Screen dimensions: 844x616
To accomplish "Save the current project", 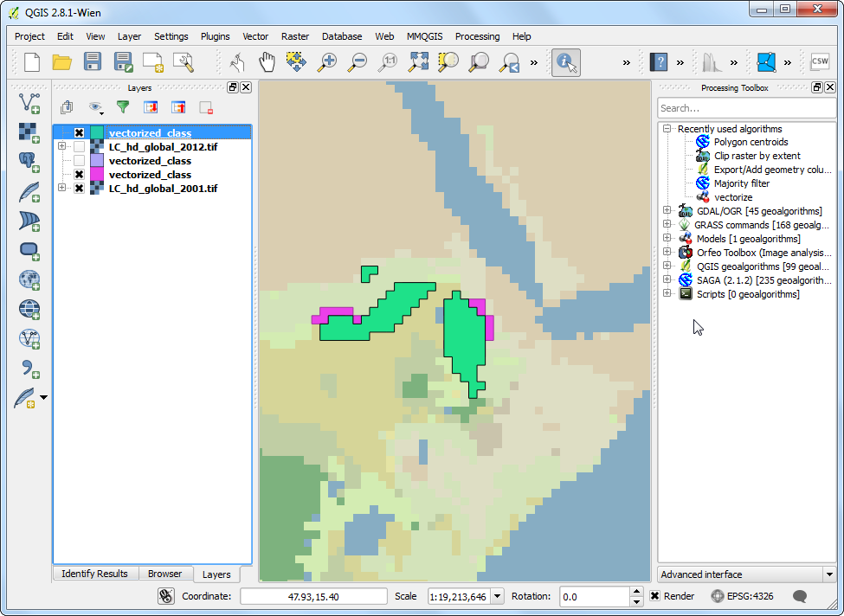I will [x=93, y=62].
